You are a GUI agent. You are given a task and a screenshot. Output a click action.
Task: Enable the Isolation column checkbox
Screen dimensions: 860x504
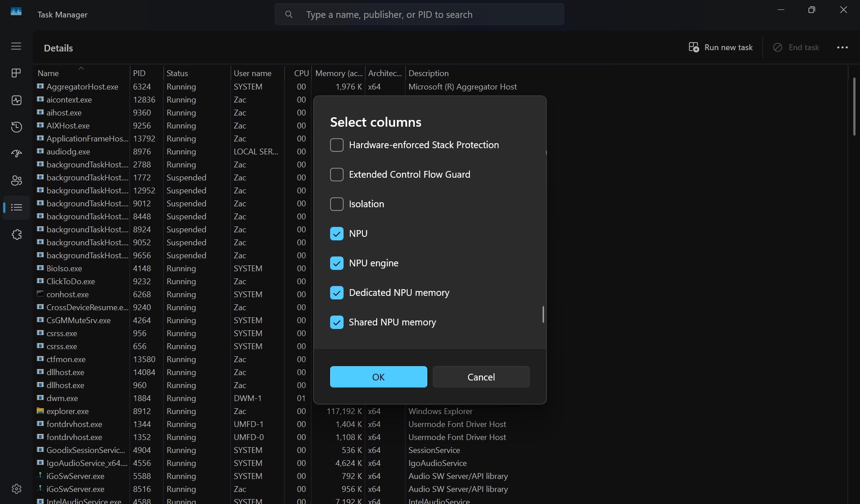(336, 204)
